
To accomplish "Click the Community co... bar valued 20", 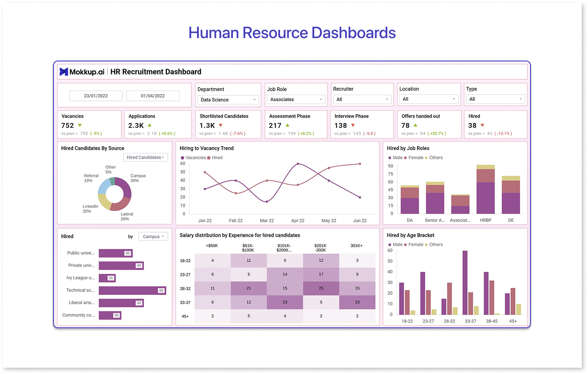I will 110,315.
